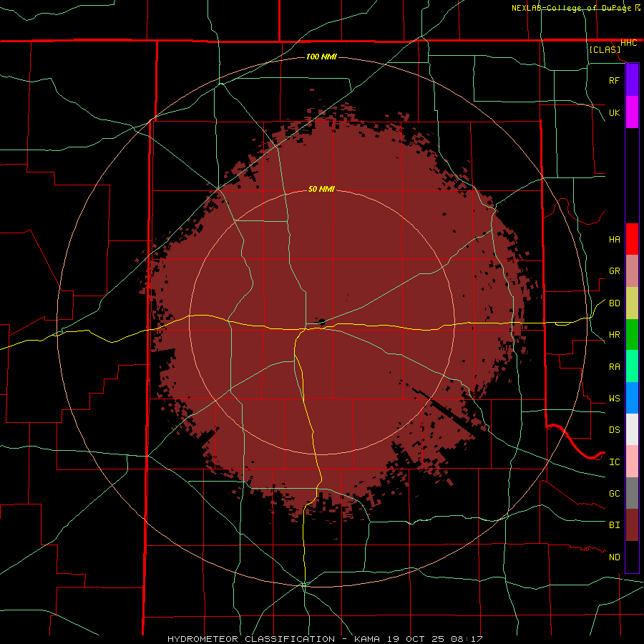644x644 pixels.
Task: Pick the WS blue legend swatch
Action: click(632, 398)
